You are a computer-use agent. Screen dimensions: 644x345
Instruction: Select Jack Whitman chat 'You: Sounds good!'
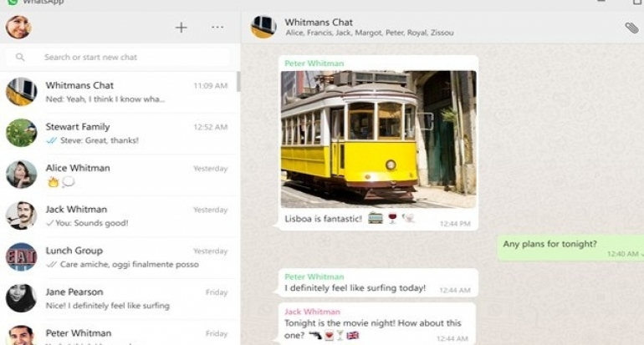click(x=118, y=216)
